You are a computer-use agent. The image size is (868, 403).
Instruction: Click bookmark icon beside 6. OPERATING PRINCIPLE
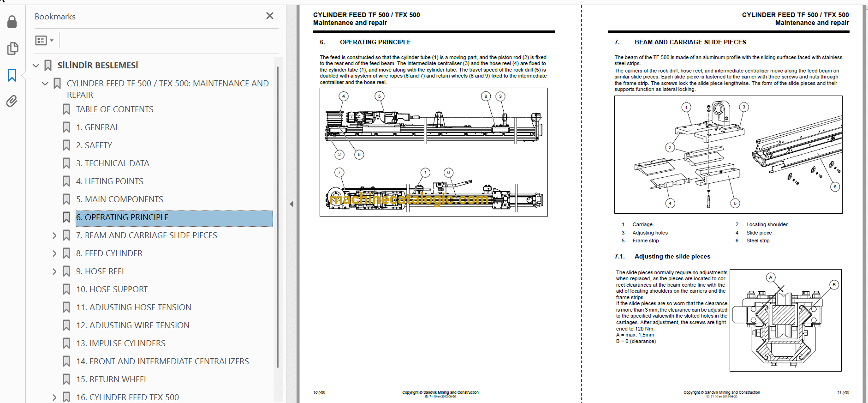pyautogui.click(x=66, y=217)
